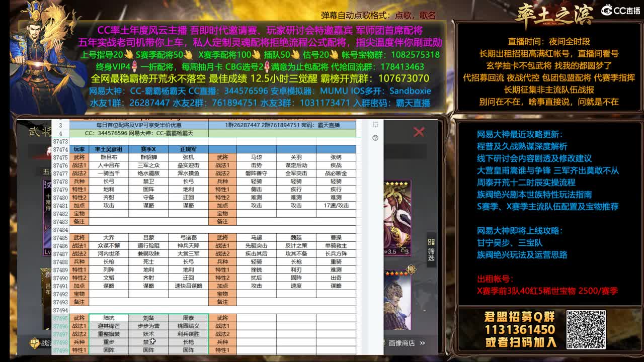Viewport: 644px width, 362px height.
Task: Click the 玩家 header cell
Action: (x=79, y=149)
